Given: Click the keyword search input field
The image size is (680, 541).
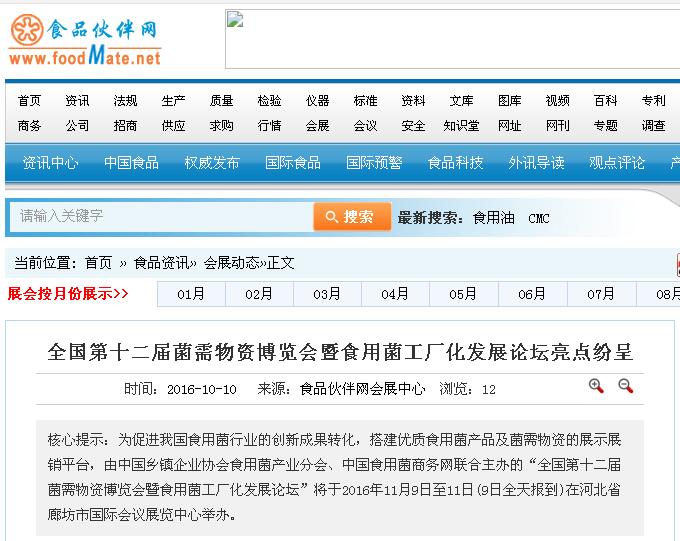Looking at the screenshot, I should pyautogui.click(x=160, y=217).
